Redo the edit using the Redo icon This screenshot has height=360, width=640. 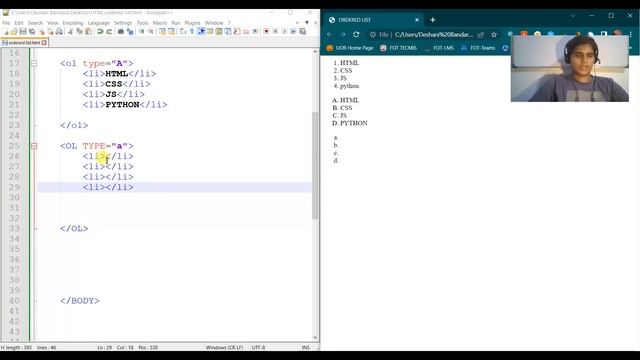[109, 31]
